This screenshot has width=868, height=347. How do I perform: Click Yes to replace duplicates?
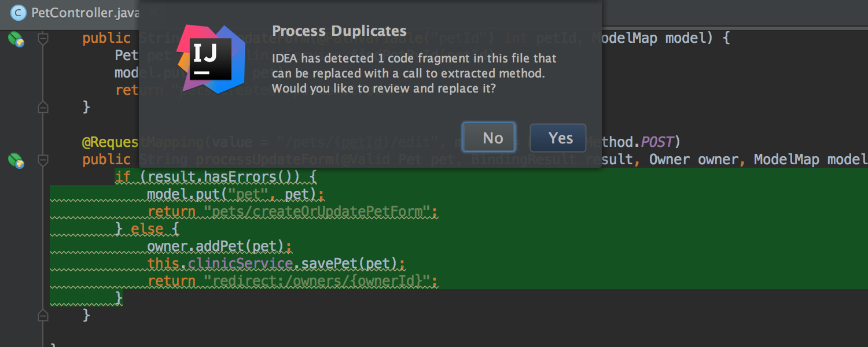558,138
